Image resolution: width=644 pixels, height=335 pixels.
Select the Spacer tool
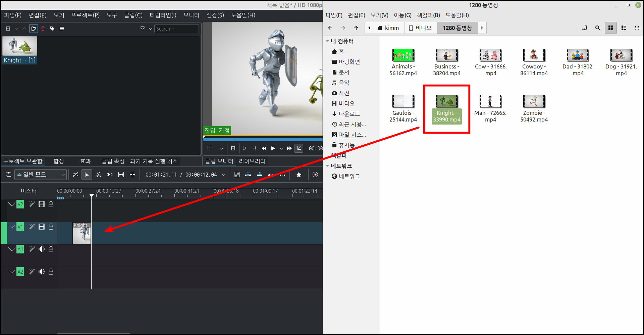click(x=109, y=175)
